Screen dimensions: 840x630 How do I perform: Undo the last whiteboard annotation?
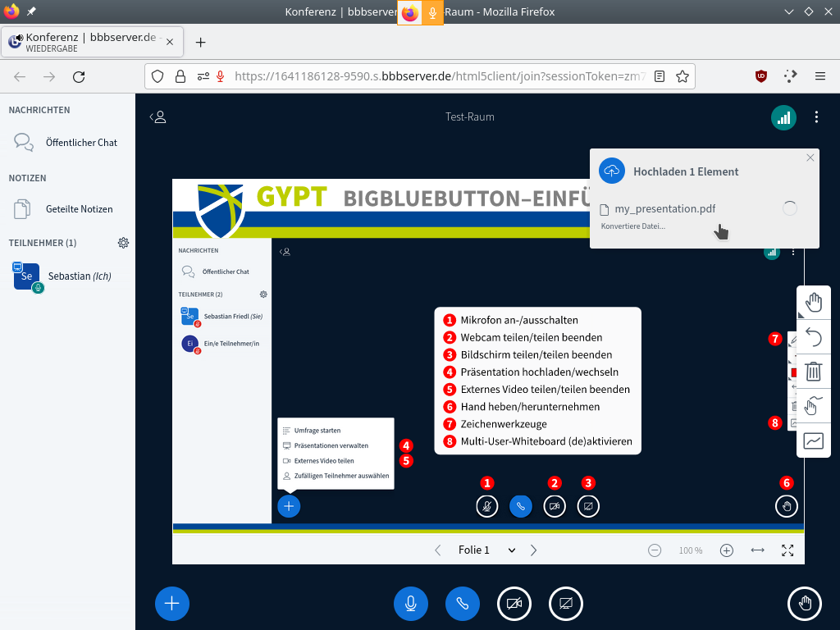tap(814, 337)
